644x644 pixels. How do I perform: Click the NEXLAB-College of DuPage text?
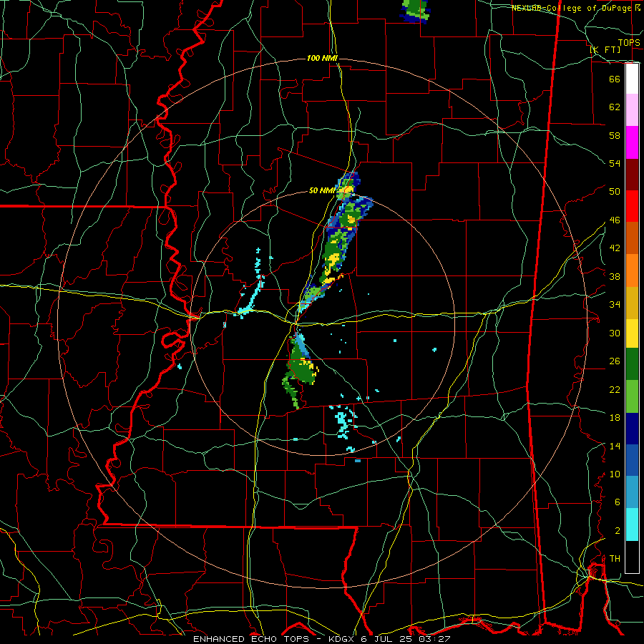pyautogui.click(x=572, y=8)
